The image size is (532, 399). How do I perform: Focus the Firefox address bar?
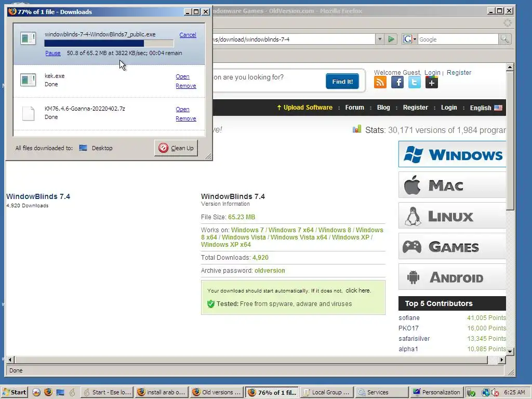(x=294, y=39)
